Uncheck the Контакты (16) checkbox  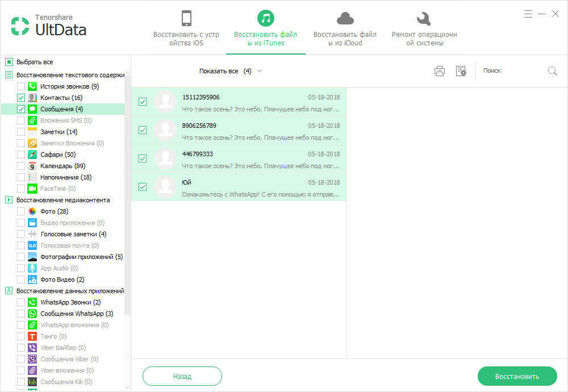(x=21, y=98)
